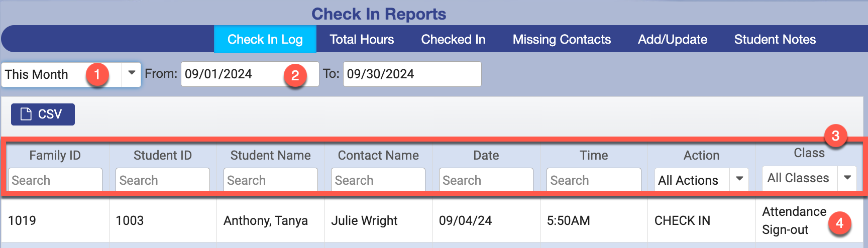Focus the Date column search box
868x248 pixels.
[x=486, y=180]
